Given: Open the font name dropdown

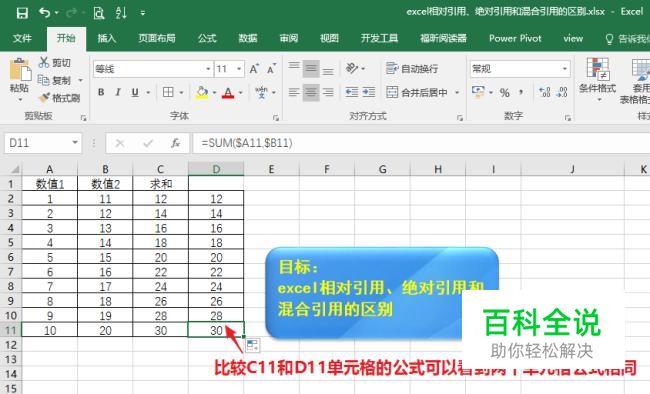Looking at the screenshot, I should click(208, 69).
